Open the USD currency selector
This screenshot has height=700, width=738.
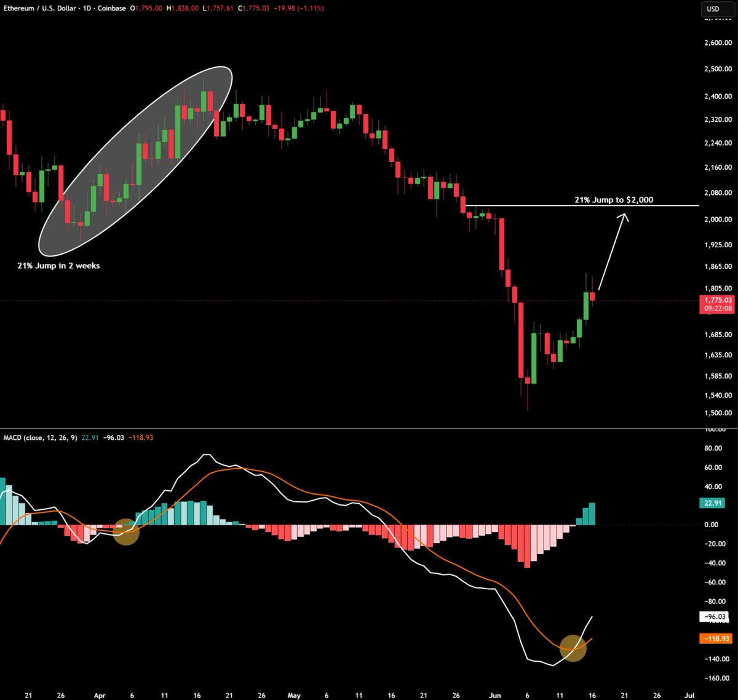[718, 9]
